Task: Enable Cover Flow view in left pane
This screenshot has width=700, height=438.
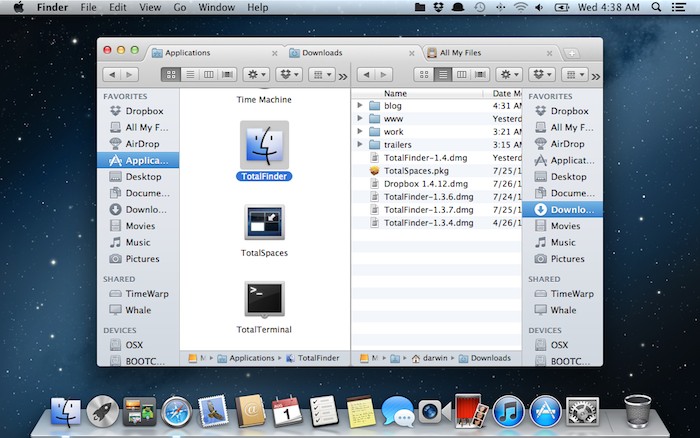Action: (227, 74)
